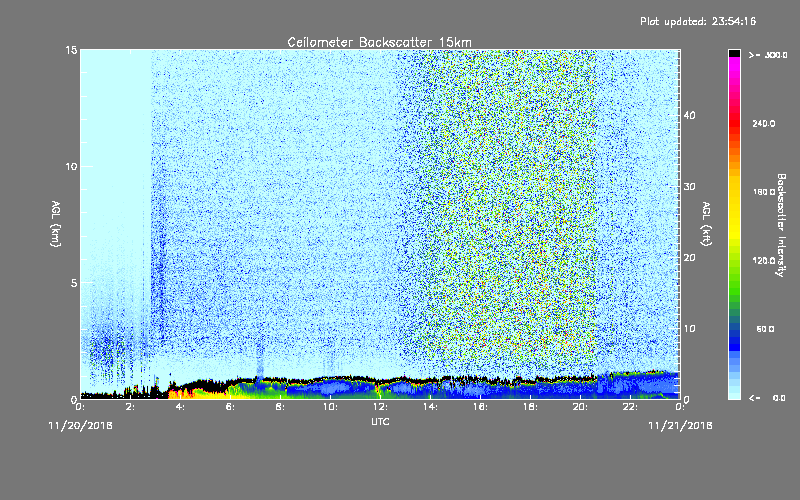Click the 180.0 colorbar value label

[x=764, y=192]
